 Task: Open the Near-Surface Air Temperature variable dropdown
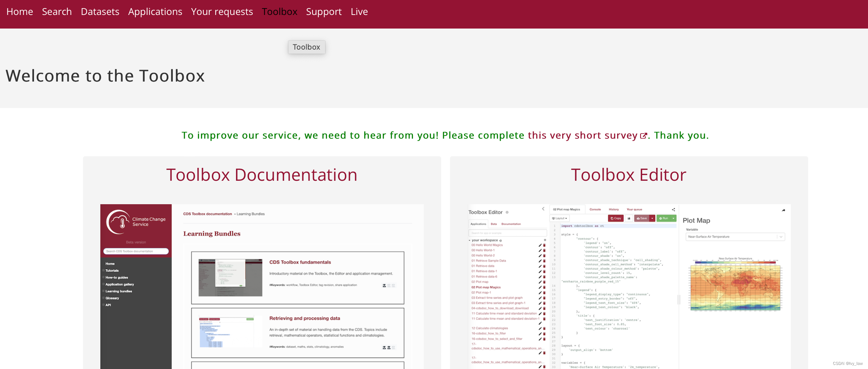[735, 237]
